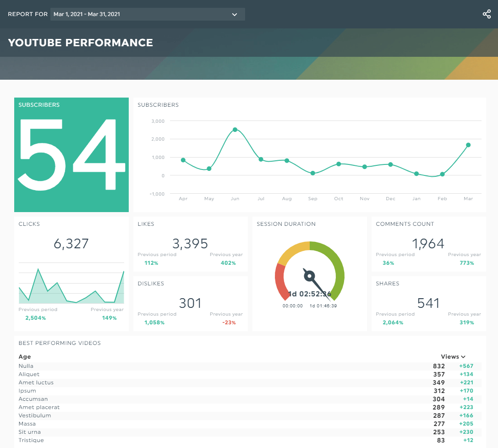Select the May data point on Subscribers chart

(209, 169)
